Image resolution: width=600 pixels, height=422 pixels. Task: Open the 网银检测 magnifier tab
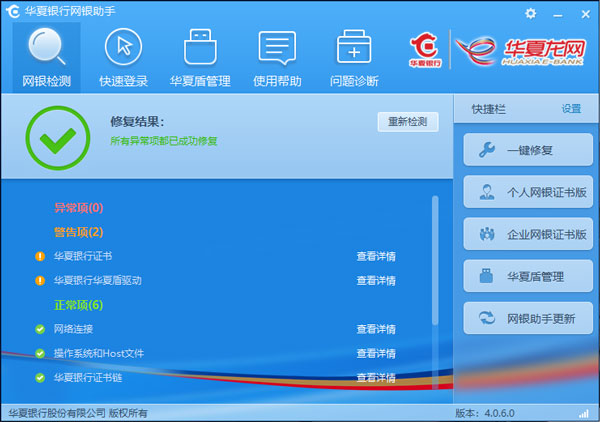tap(46, 57)
